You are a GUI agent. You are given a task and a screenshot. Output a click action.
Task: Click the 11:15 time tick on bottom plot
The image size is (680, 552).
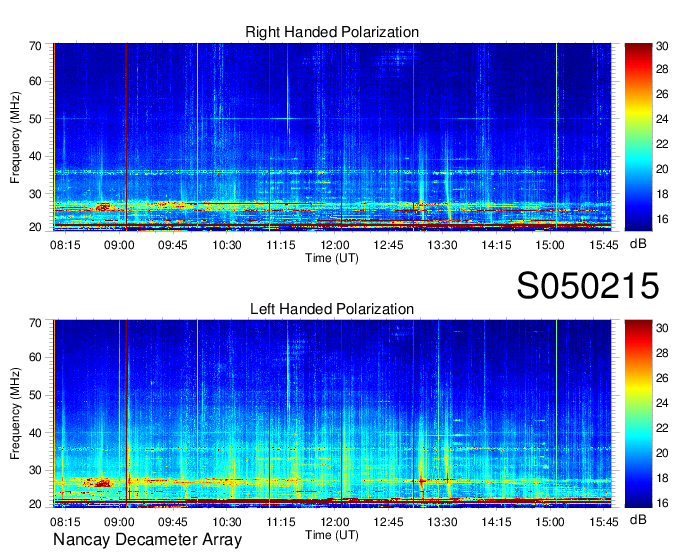click(281, 522)
